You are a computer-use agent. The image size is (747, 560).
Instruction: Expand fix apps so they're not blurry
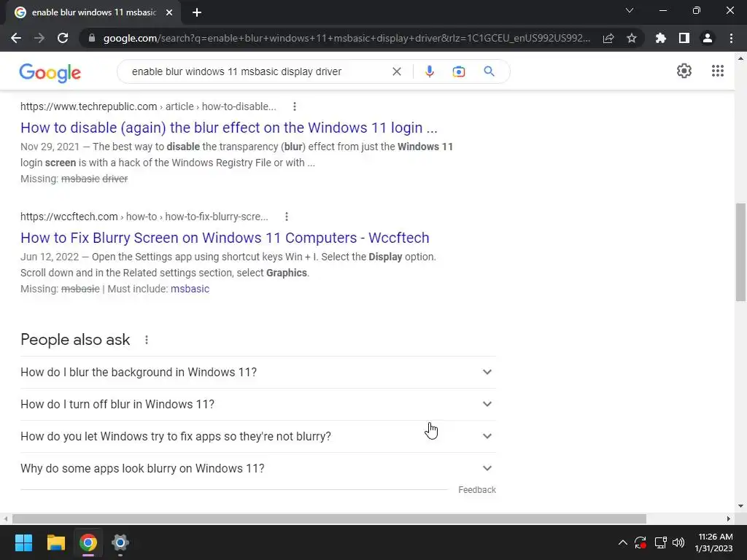(258, 436)
